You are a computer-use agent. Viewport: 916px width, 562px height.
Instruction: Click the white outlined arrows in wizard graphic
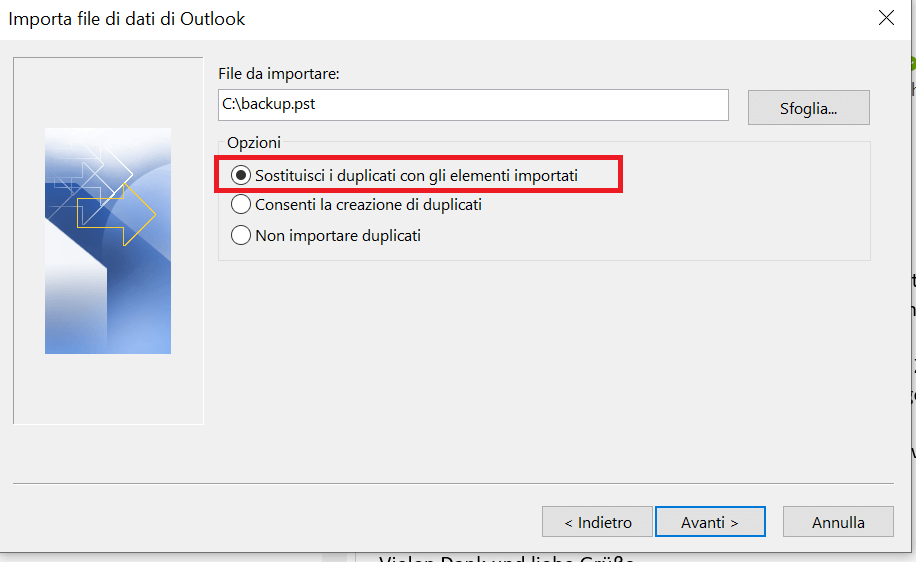[x=93, y=175]
